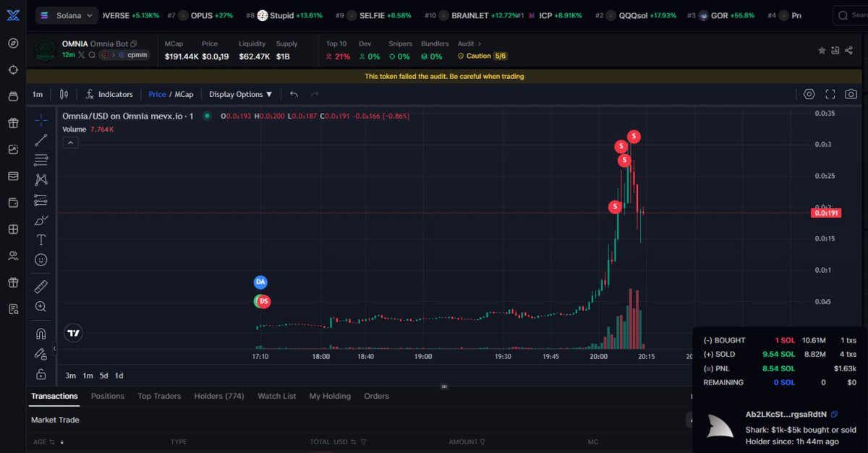This screenshot has height=453, width=868.
Task: Open the Holders (774) tab
Action: pos(219,396)
